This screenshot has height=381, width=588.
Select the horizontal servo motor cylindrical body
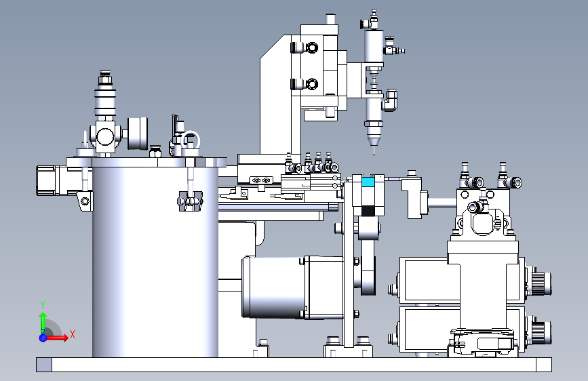[273, 287]
